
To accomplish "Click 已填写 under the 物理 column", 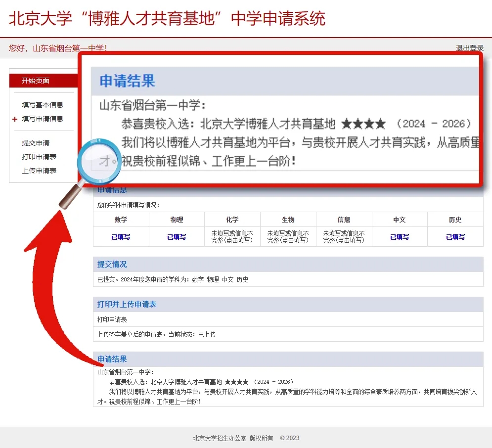I will (177, 237).
